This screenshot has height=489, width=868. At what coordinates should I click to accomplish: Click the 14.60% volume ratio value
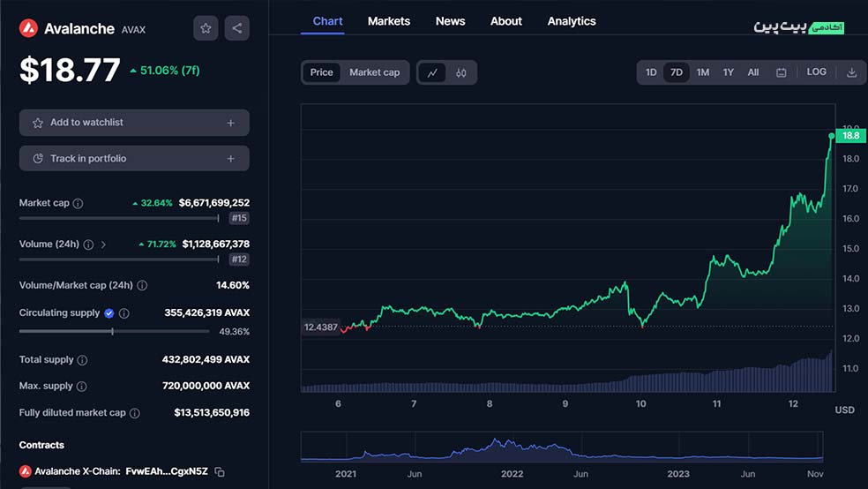point(233,285)
